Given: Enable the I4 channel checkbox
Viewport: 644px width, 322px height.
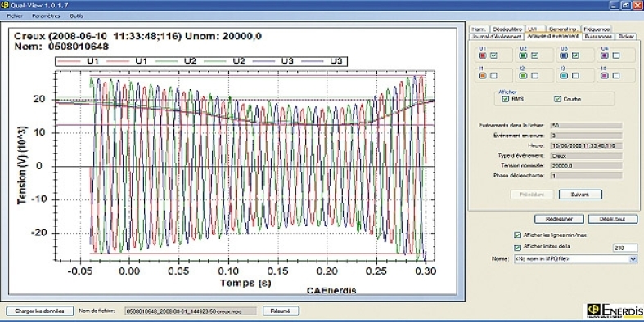Looking at the screenshot, I should [616, 75].
